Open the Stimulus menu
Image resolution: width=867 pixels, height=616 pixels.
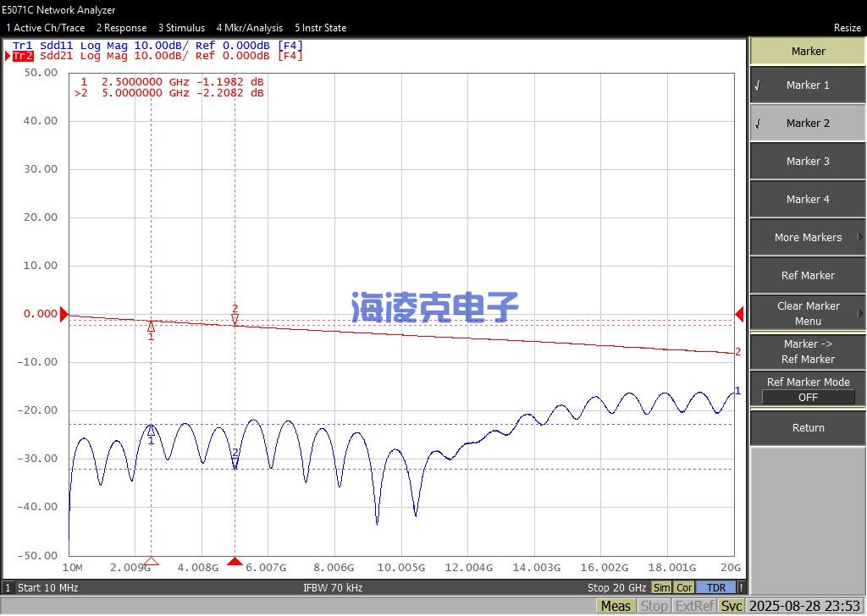(181, 28)
